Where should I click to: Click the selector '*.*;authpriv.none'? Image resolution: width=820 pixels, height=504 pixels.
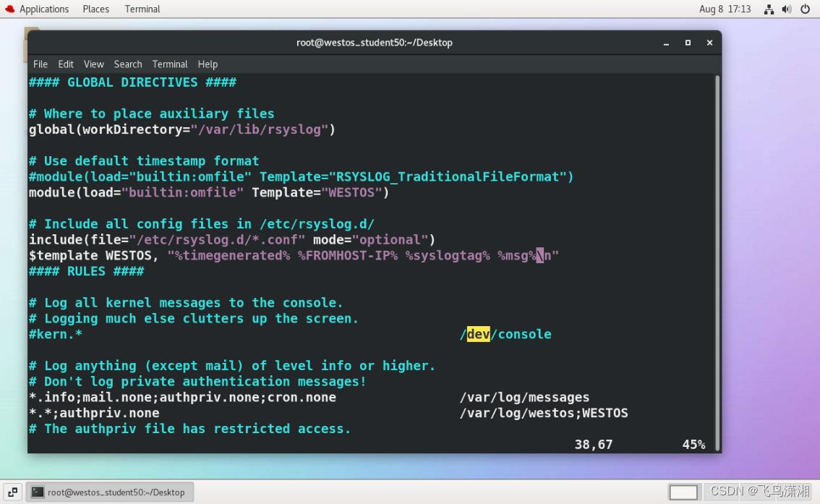click(94, 413)
